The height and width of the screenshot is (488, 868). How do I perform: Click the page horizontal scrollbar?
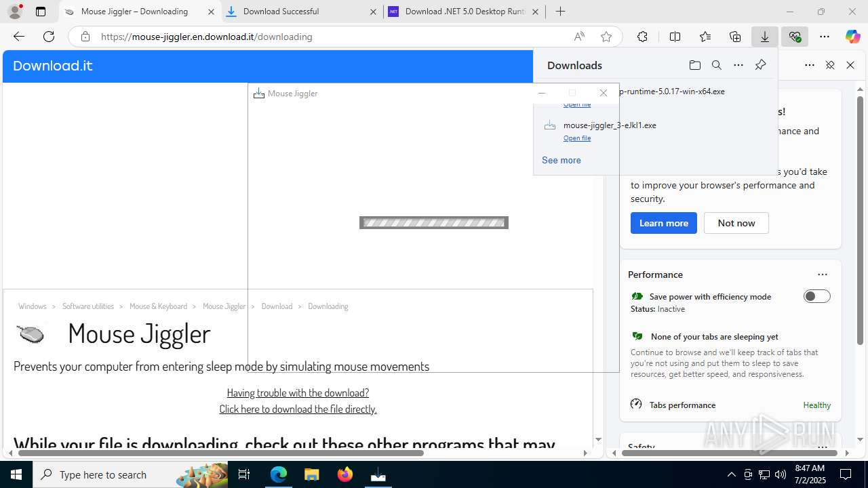pos(220,453)
